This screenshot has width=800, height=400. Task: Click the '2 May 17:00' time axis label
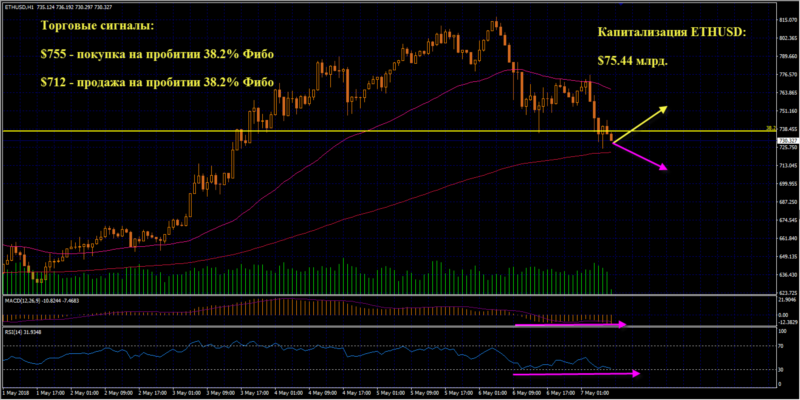[x=154, y=394]
